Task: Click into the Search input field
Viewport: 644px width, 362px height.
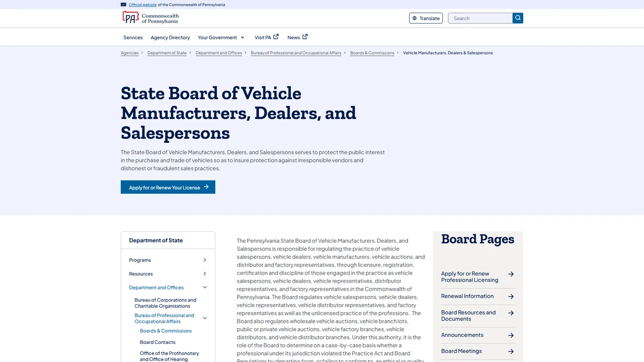Action: (480, 18)
